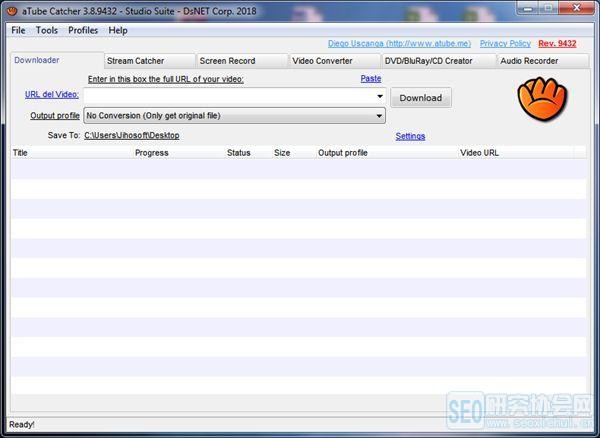This screenshot has height=438, width=600.
Task: Open the File menu
Action: 18,30
